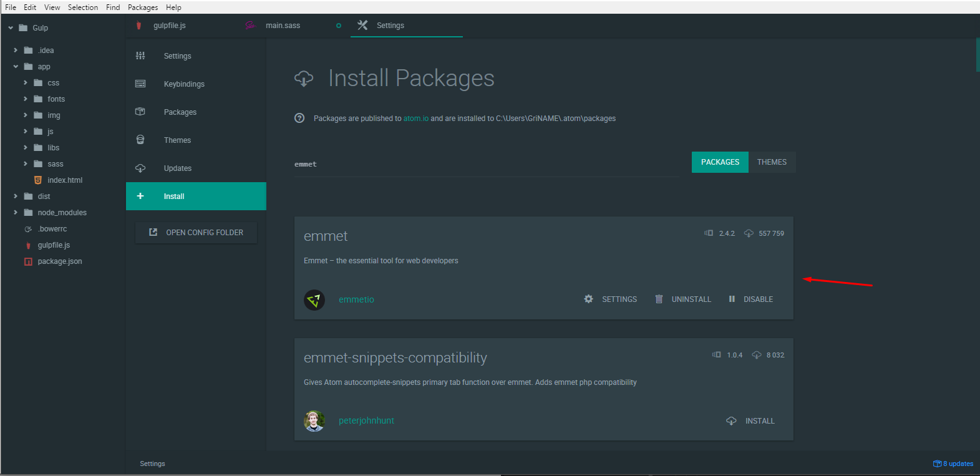Image resolution: width=980 pixels, height=476 pixels.
Task: Click the package.json file icon
Action: point(28,261)
